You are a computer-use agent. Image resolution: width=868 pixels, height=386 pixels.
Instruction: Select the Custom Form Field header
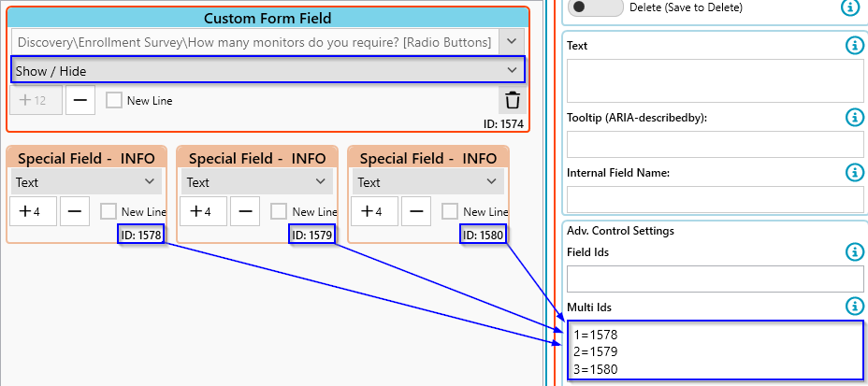tap(268, 19)
